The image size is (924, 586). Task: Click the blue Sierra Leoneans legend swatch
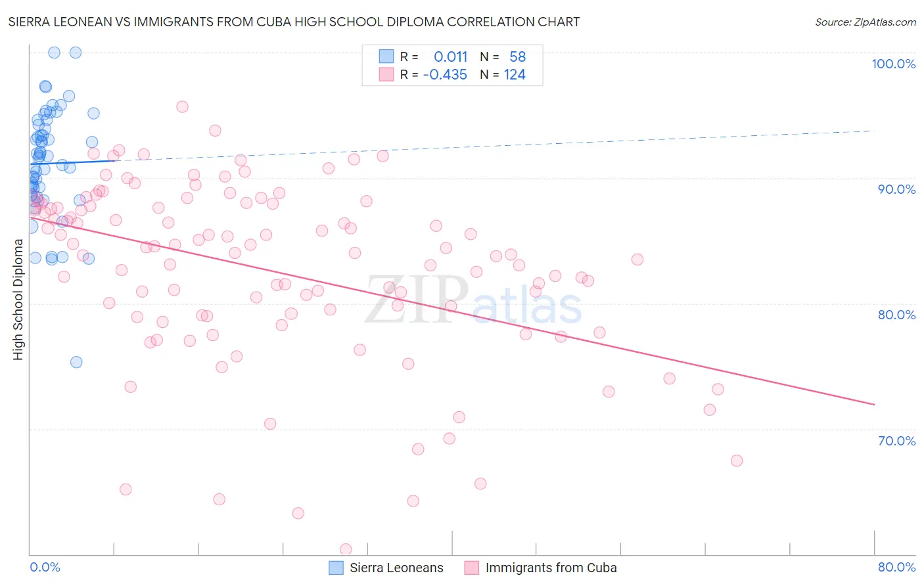pyautogui.click(x=336, y=568)
